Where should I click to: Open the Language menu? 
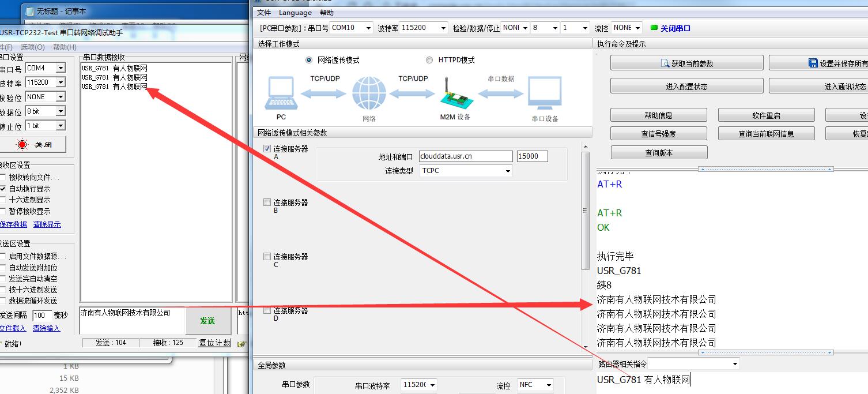[295, 13]
